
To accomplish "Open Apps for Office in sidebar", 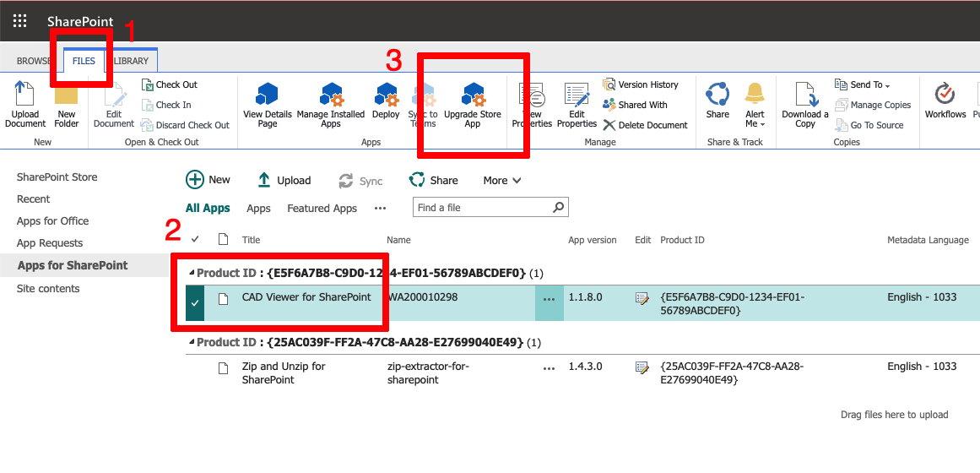I will pyautogui.click(x=52, y=220).
